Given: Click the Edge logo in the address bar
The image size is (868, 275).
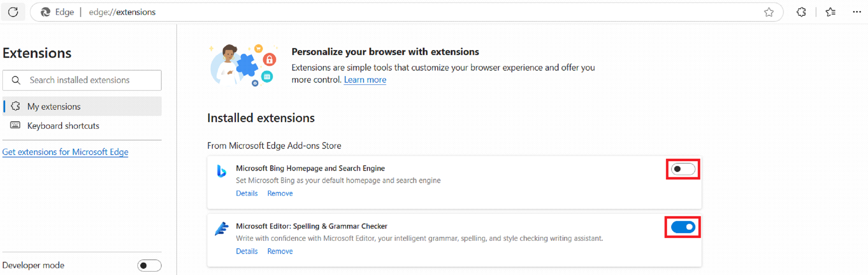Looking at the screenshot, I should 45,12.
